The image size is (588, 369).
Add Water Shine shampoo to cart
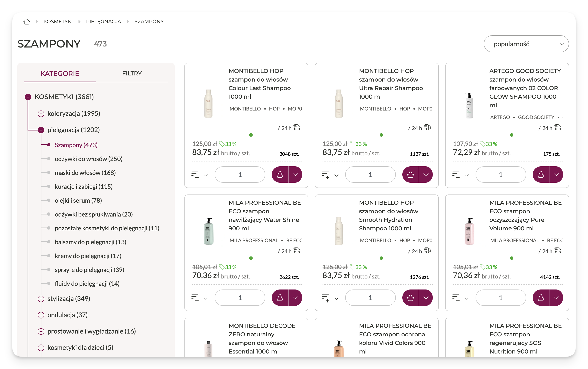(x=280, y=298)
